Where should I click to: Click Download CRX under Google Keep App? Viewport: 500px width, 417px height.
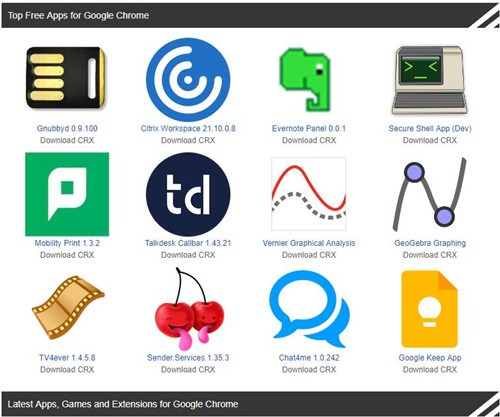click(x=430, y=369)
